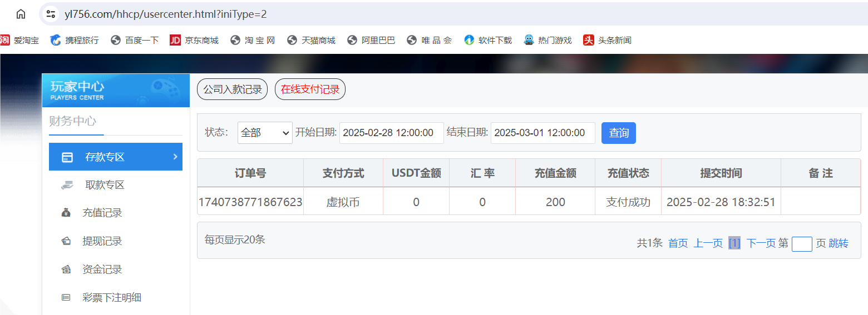Switch to 在线支付记录 tab

click(x=310, y=89)
